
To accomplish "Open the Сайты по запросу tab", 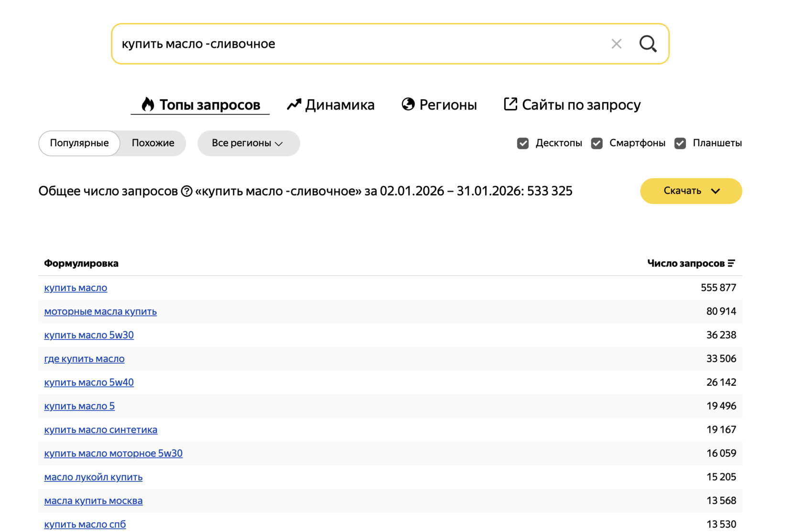I will click(582, 104).
